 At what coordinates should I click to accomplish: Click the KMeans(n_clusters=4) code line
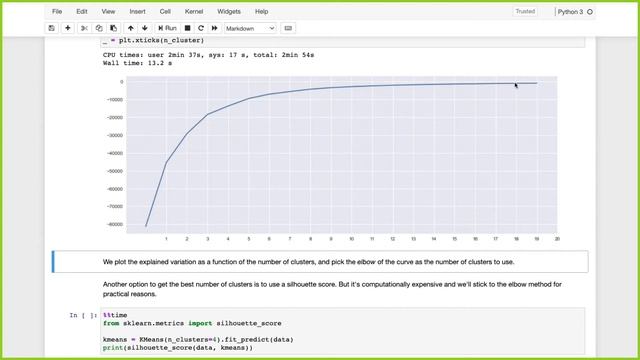pyautogui.click(x=198, y=340)
